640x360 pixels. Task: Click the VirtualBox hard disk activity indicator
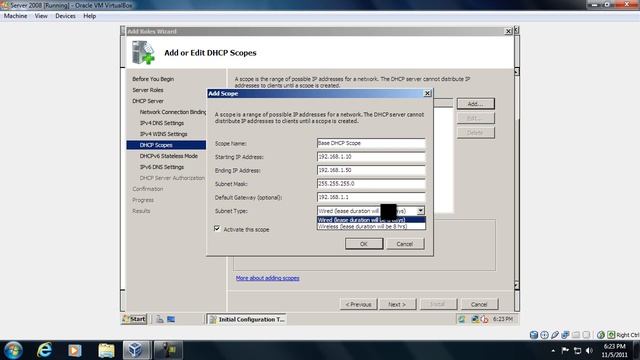coord(533,335)
